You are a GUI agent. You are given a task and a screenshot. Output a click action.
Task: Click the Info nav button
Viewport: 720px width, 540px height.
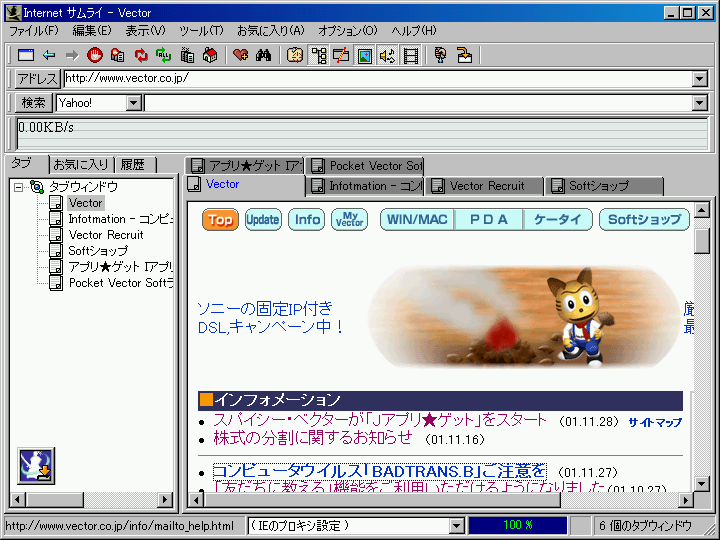[307, 220]
